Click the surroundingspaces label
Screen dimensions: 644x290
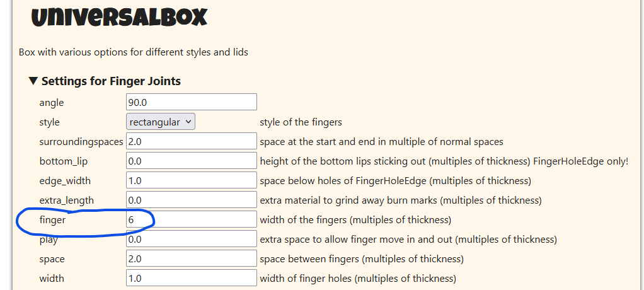click(x=81, y=142)
